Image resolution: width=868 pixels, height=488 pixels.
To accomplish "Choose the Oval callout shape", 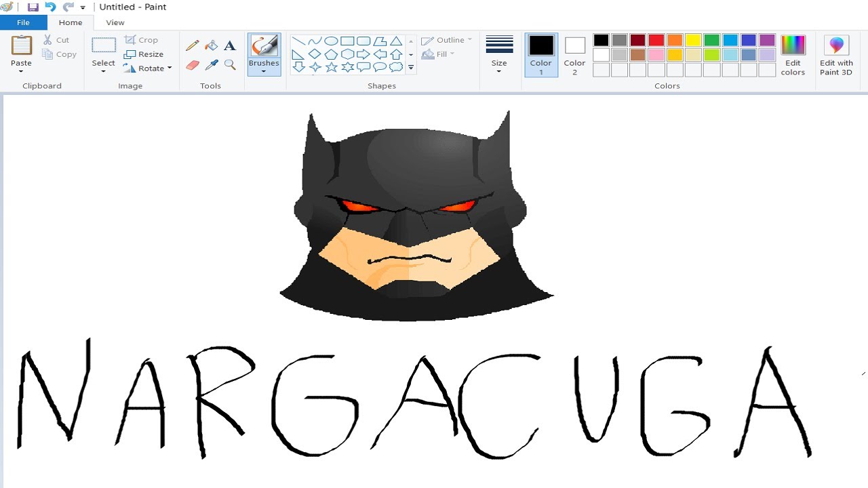I will (380, 67).
